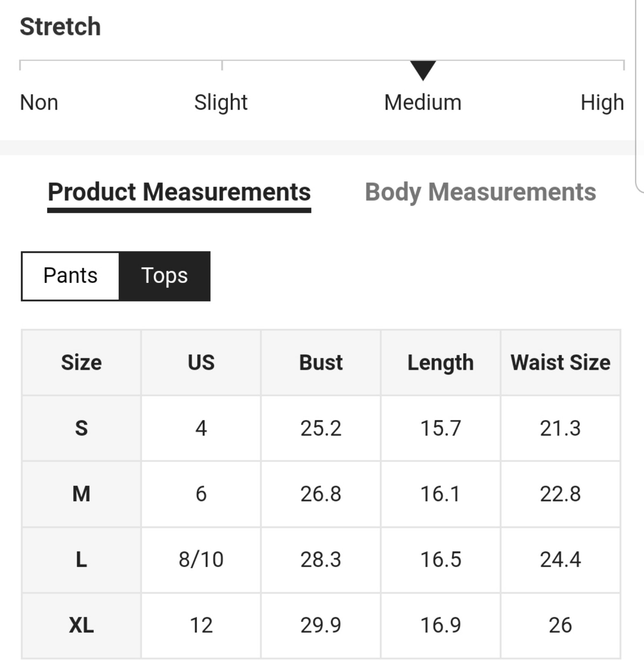Click the 29.9 bust value
Viewport: 644px width, 660px height.
(x=321, y=625)
